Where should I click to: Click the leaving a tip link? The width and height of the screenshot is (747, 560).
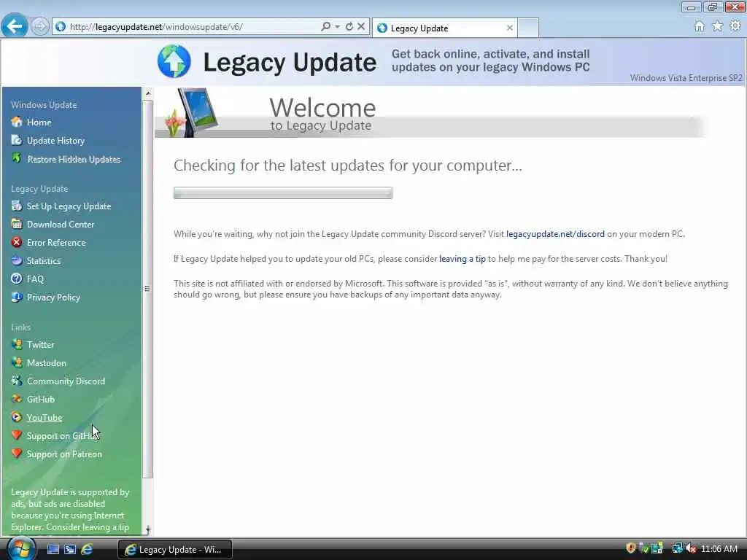(462, 259)
